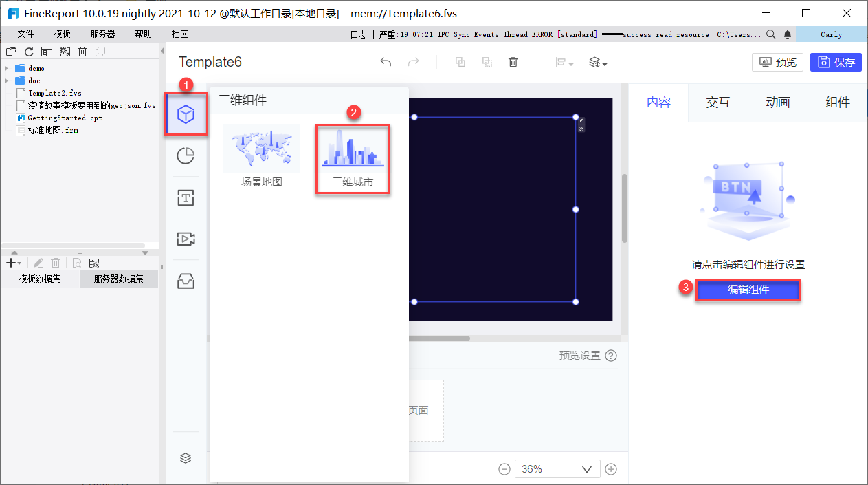Click the small edit icon on canvas component corner

point(581,120)
